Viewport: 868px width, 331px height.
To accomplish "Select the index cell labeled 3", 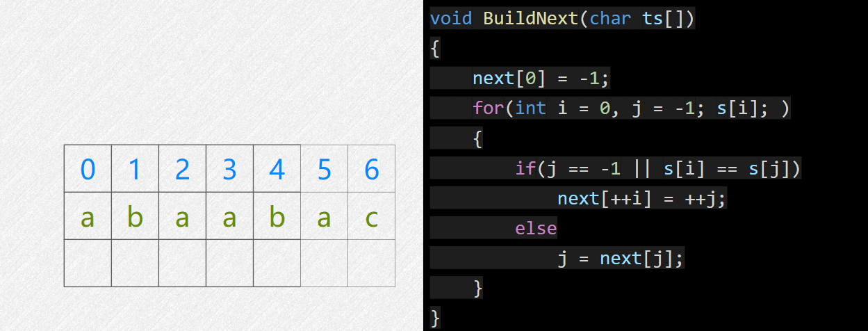I will (x=229, y=169).
